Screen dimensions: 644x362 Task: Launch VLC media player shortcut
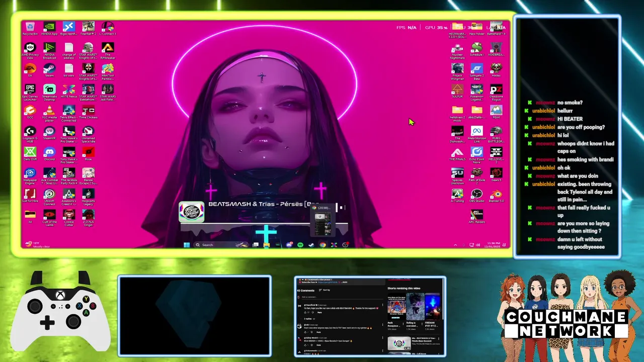49,114
